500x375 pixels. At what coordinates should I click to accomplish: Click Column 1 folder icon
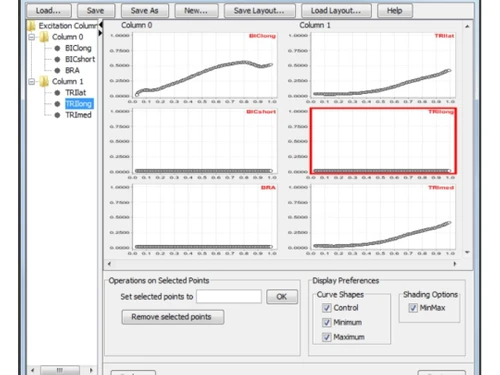(x=44, y=81)
